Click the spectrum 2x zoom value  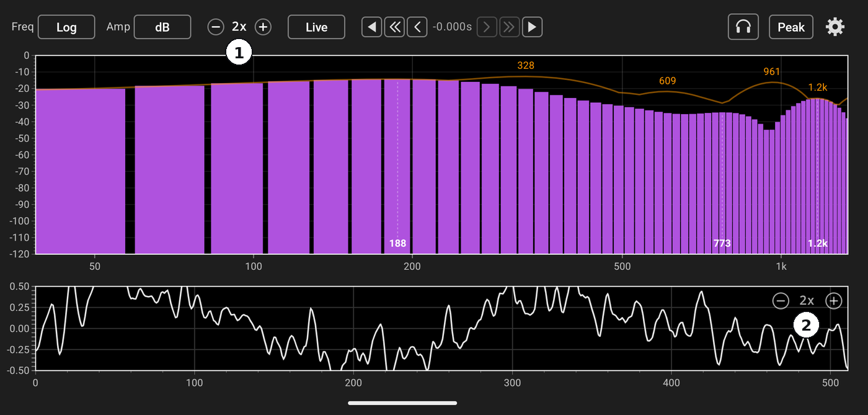(x=239, y=27)
